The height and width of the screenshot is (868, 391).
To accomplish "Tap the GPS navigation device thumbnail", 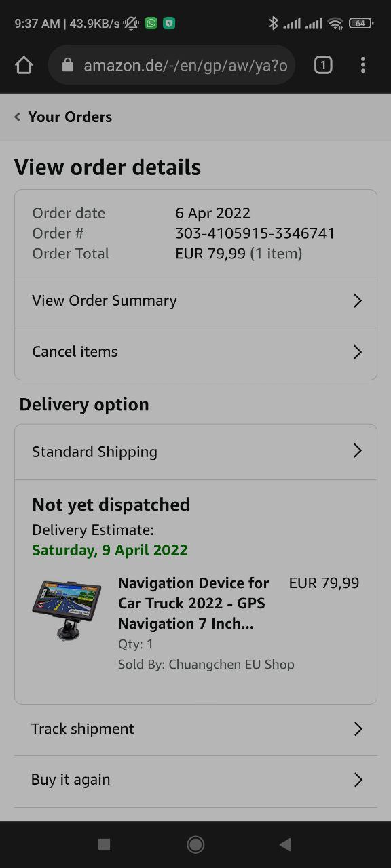I will coord(67,610).
